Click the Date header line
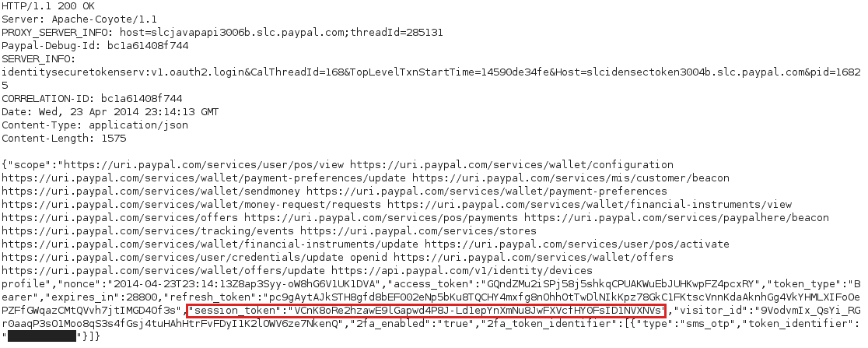This screenshot has height=348, width=868. 110,112
